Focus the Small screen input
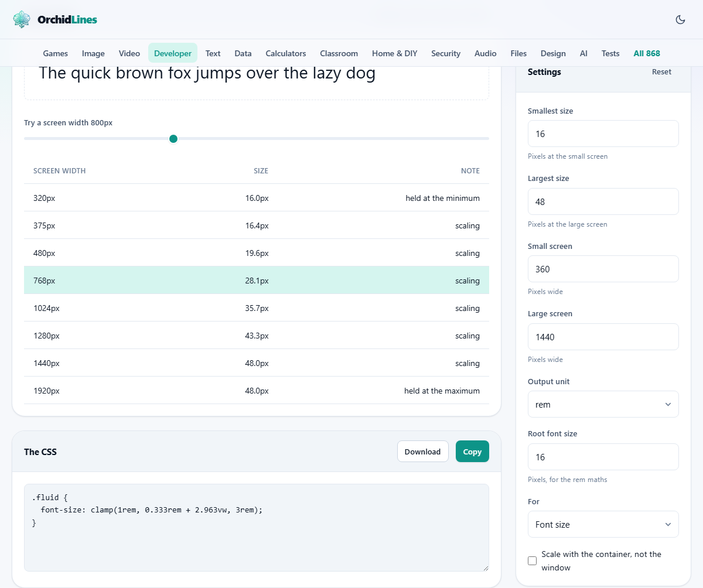Image resolution: width=703 pixels, height=588 pixels. (x=603, y=269)
